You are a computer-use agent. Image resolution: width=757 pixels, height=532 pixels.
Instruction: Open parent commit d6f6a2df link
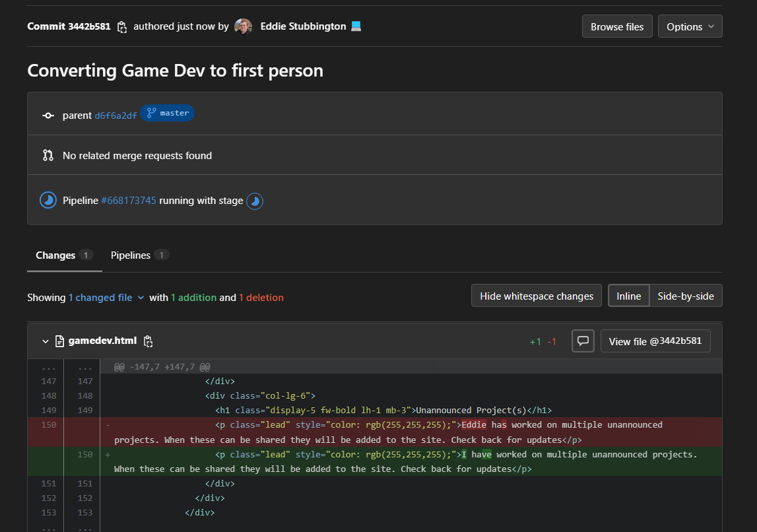click(x=116, y=116)
